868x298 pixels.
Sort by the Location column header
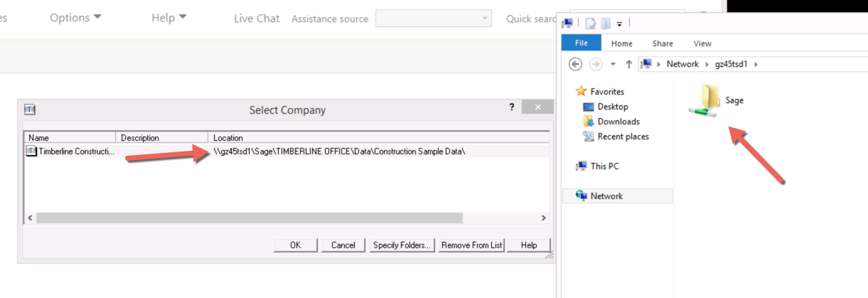pyautogui.click(x=379, y=138)
